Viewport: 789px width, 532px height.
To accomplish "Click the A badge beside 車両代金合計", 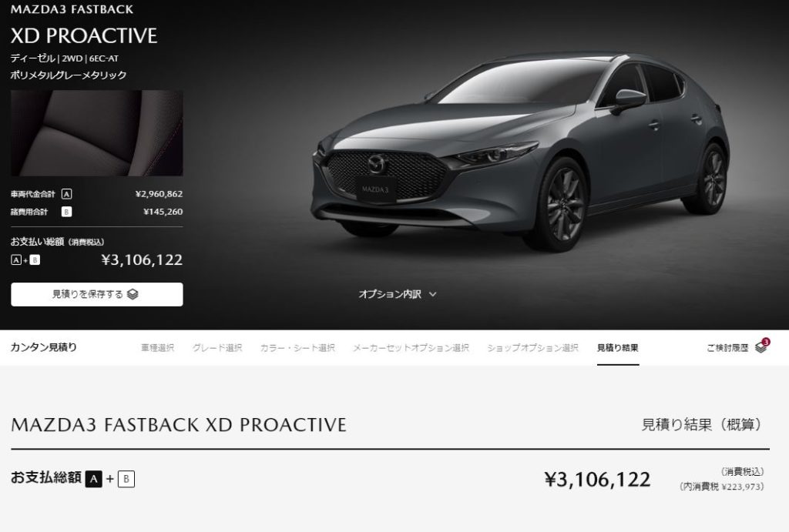I will [66, 194].
